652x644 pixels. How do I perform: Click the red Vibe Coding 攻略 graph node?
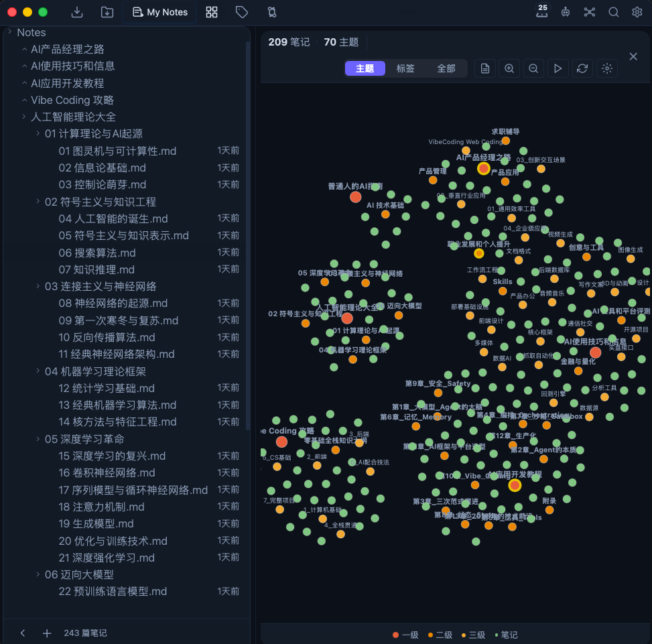[x=281, y=442]
